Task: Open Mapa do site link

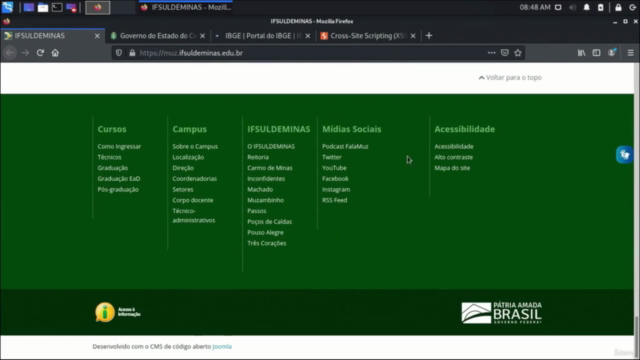Action: tap(452, 168)
